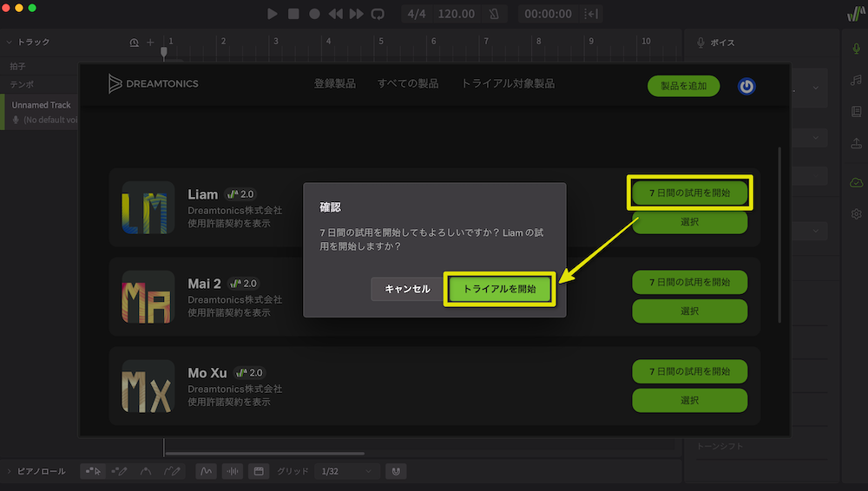
Task: Open Mo Xu's 使用許諾契約を表示 link
Action: pyautogui.click(x=229, y=402)
